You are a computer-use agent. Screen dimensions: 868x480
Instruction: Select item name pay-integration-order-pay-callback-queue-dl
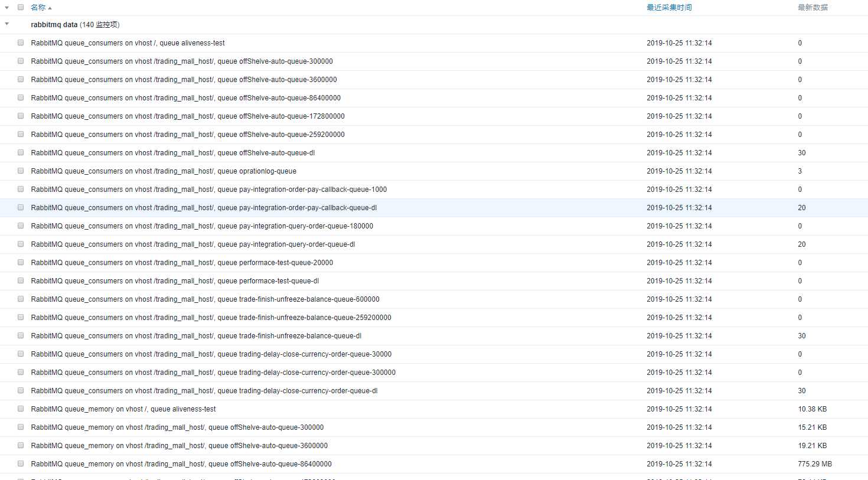click(x=204, y=208)
